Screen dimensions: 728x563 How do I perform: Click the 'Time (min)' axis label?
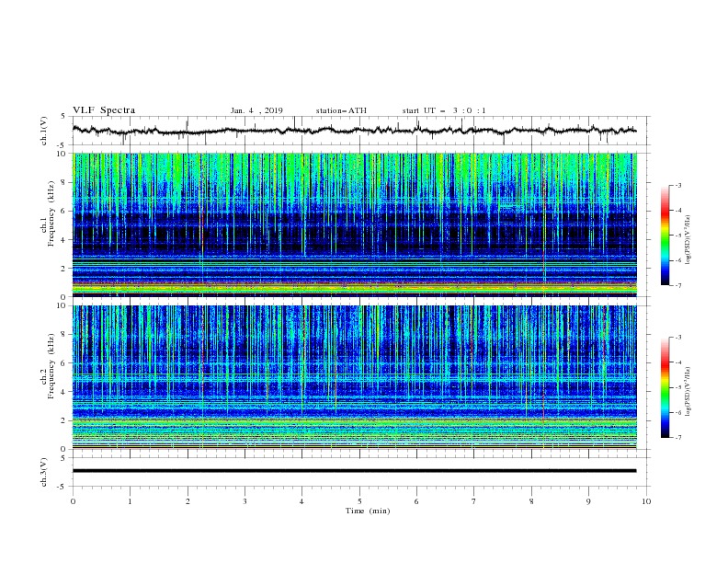[368, 511]
